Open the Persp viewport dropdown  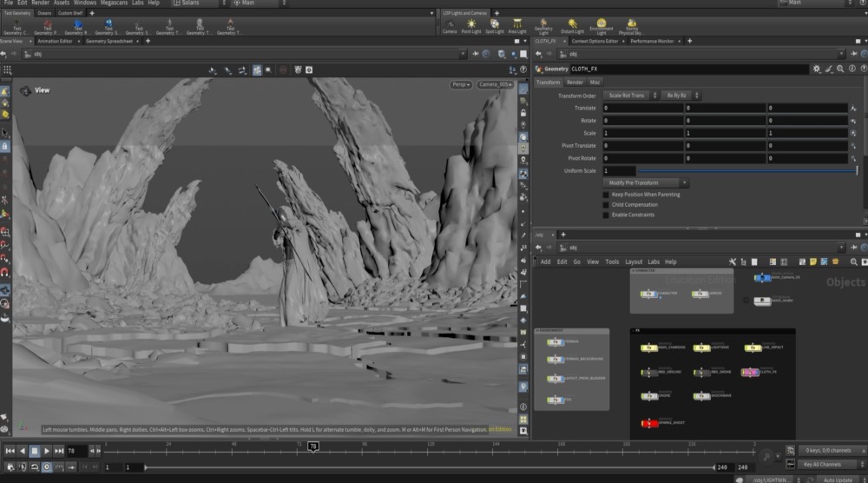point(461,85)
